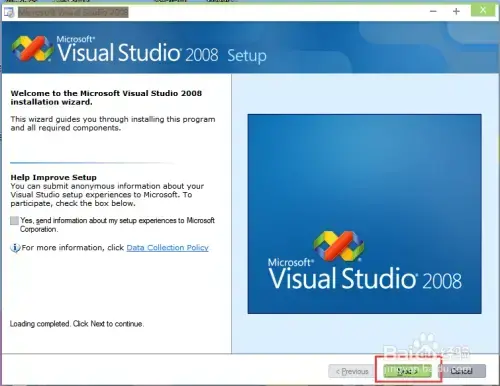
Task: Click the 'Welcome to the Microsoft Visual Studio 2008' heading
Action: click(x=106, y=98)
